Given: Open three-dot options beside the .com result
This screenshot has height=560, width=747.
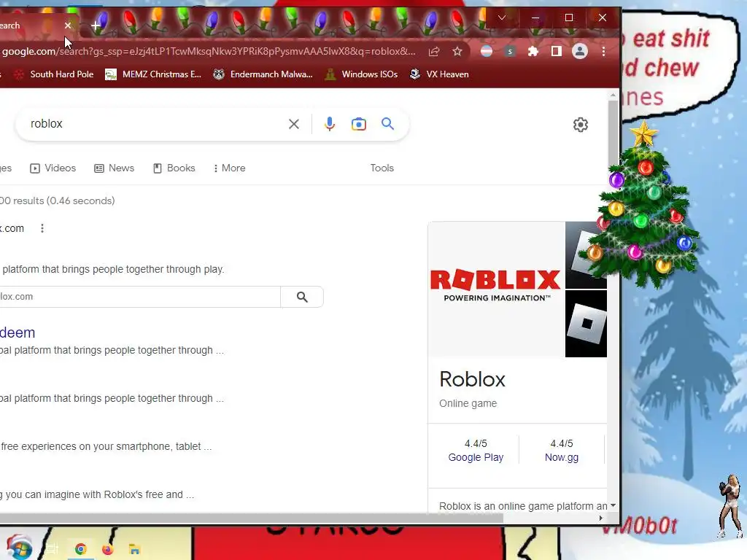Looking at the screenshot, I should 42,228.
